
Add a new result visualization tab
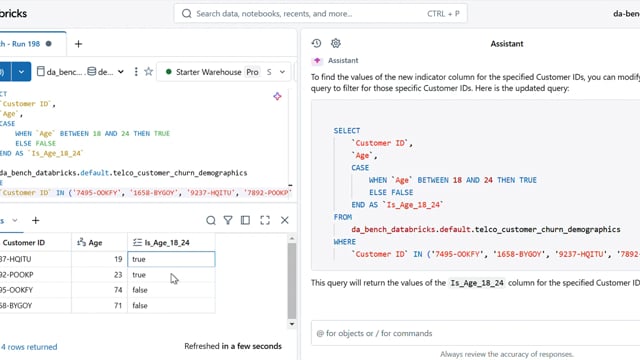click(36, 220)
